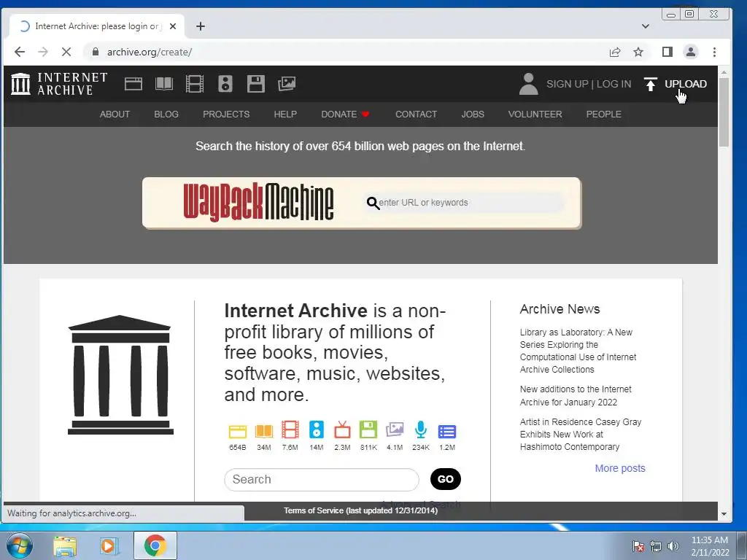Open the DONATE menu item
Viewport: 747px width, 560px height.
pyautogui.click(x=345, y=114)
